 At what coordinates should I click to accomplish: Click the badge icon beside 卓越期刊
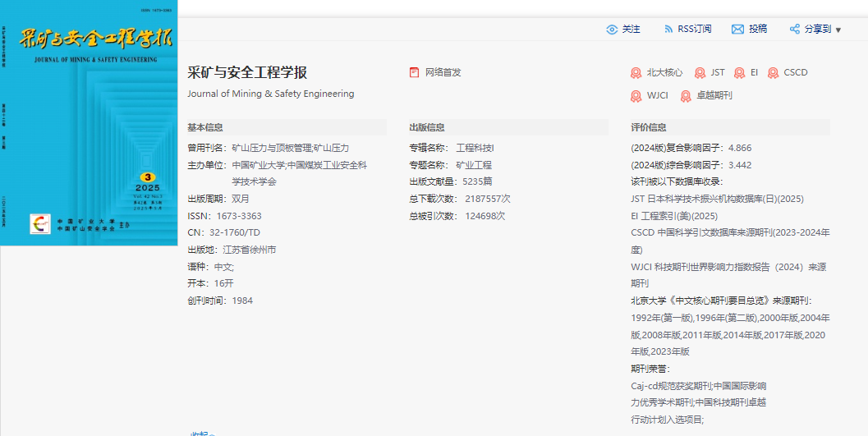(686, 96)
